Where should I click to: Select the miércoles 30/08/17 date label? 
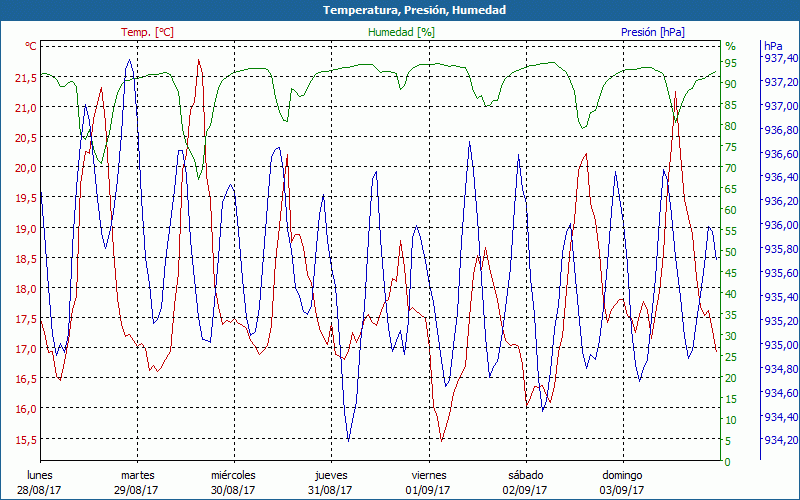(233, 482)
